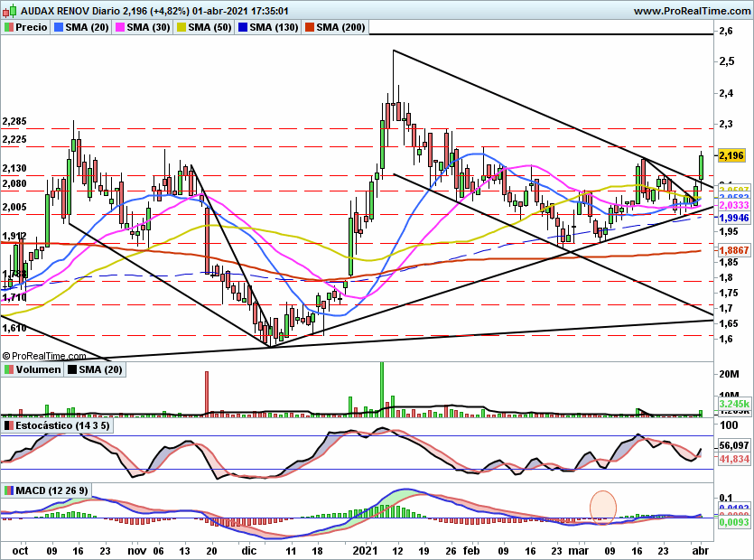Image resolution: width=754 pixels, height=560 pixels.
Task: Click the 1,610 support level label
Action: [x=14, y=328]
